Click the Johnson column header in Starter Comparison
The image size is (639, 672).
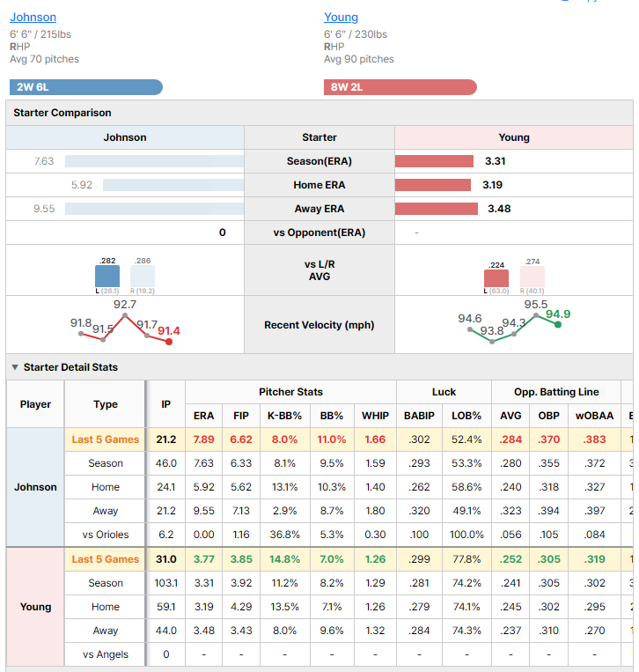pyautogui.click(x=125, y=137)
